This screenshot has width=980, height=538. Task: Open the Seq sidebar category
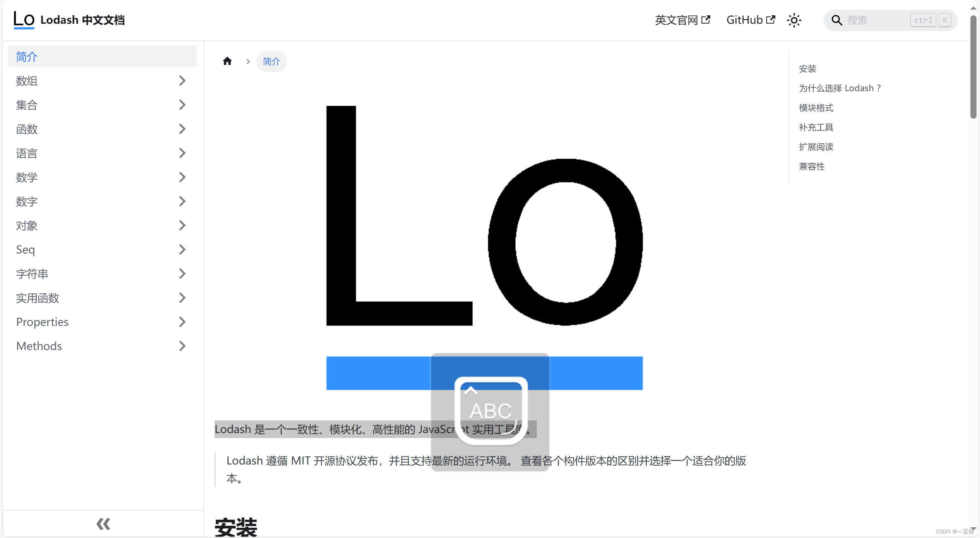(26, 250)
